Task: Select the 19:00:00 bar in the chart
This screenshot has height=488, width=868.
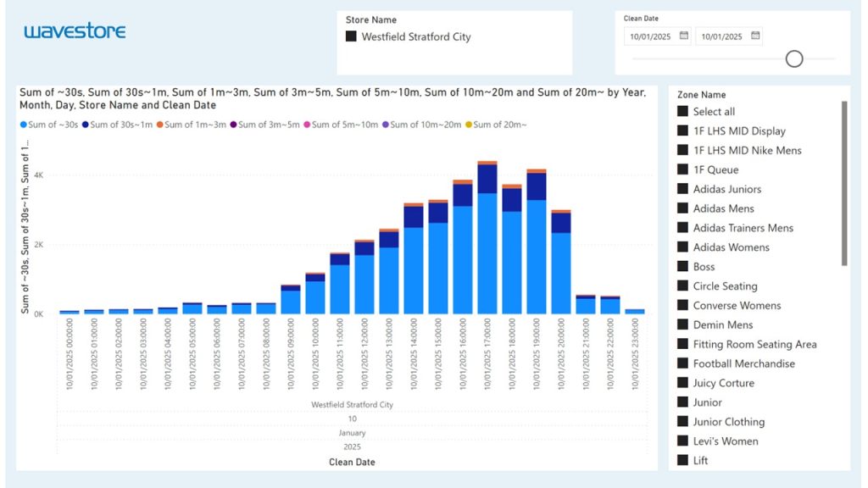Action: pyautogui.click(x=537, y=241)
